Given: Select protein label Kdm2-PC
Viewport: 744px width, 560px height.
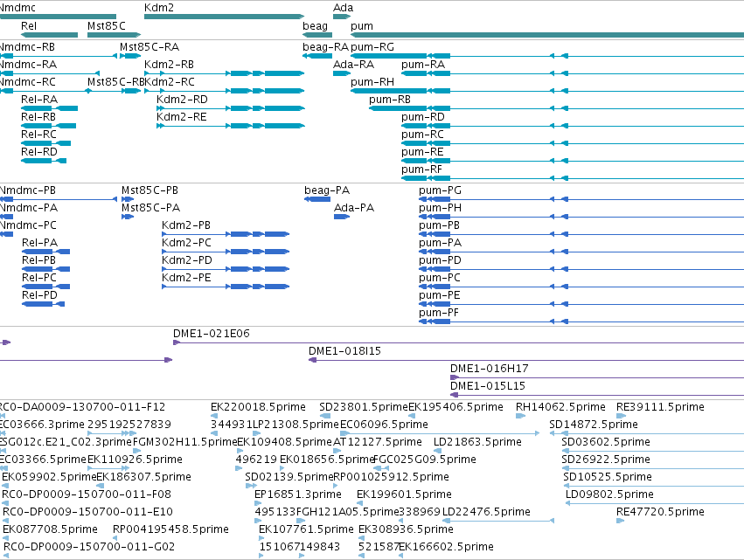Looking at the screenshot, I should [186, 243].
